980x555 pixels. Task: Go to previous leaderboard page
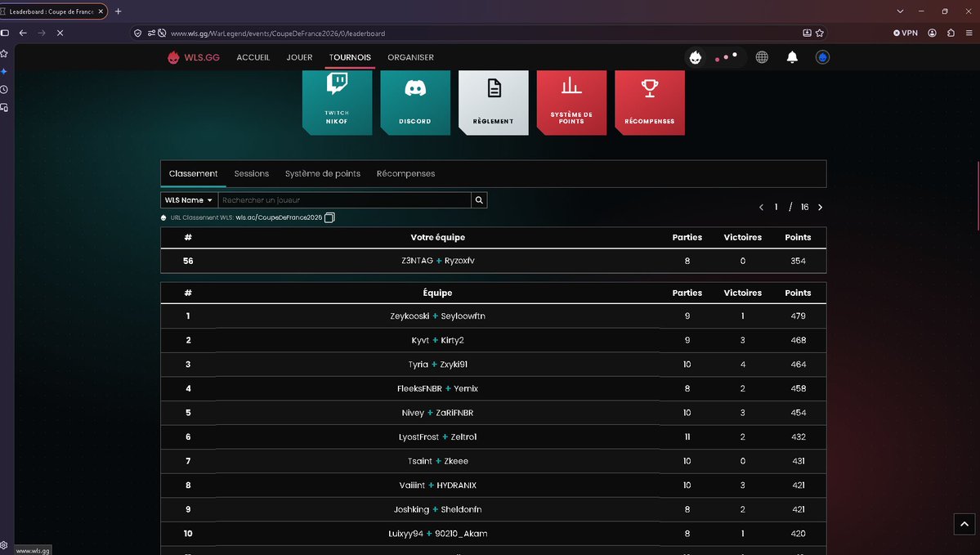[761, 207]
